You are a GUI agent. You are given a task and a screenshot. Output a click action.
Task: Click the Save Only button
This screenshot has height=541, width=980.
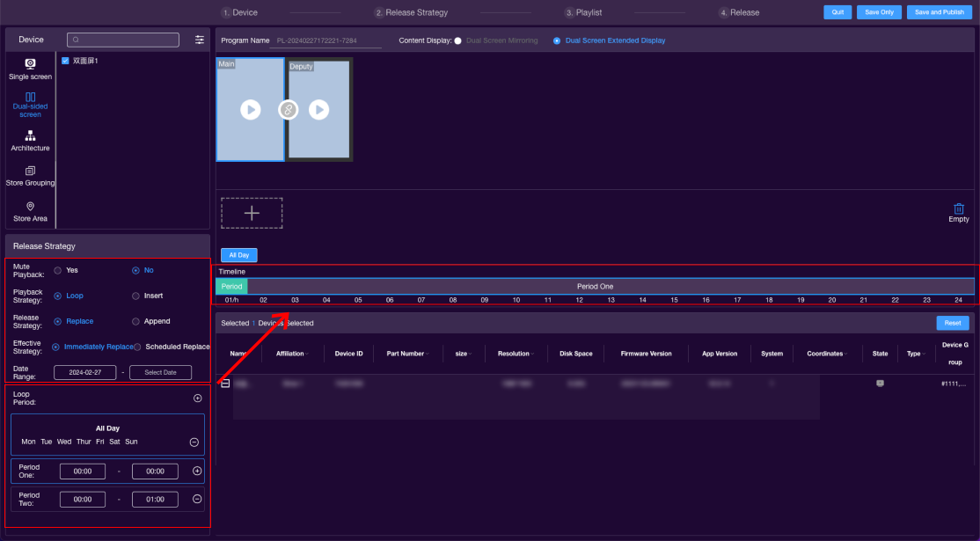coord(879,11)
